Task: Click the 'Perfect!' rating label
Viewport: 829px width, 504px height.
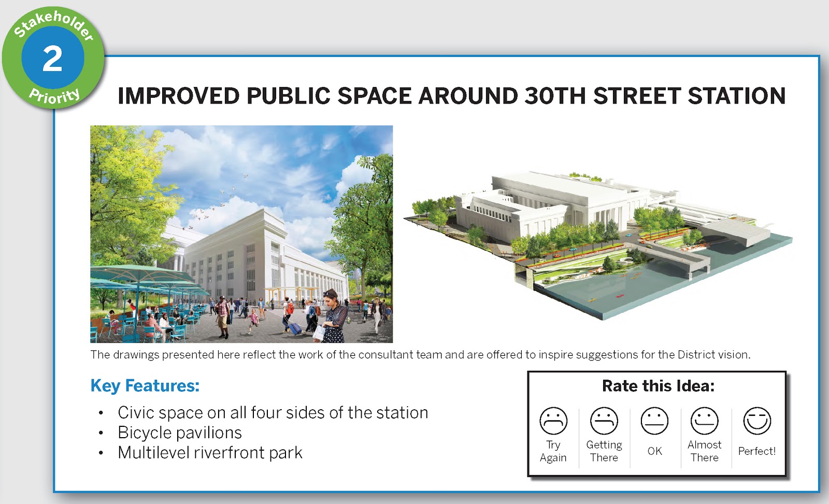Action: (x=757, y=451)
